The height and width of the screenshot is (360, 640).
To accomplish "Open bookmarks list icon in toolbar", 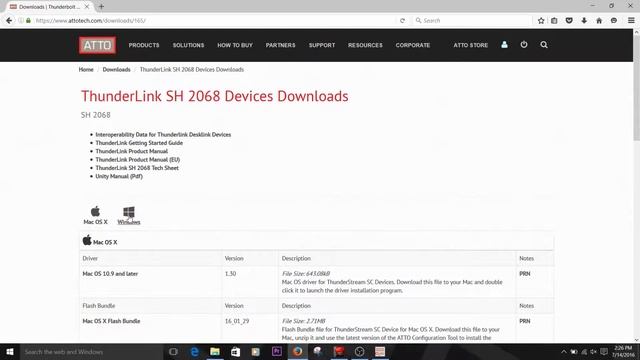I will coord(554,20).
